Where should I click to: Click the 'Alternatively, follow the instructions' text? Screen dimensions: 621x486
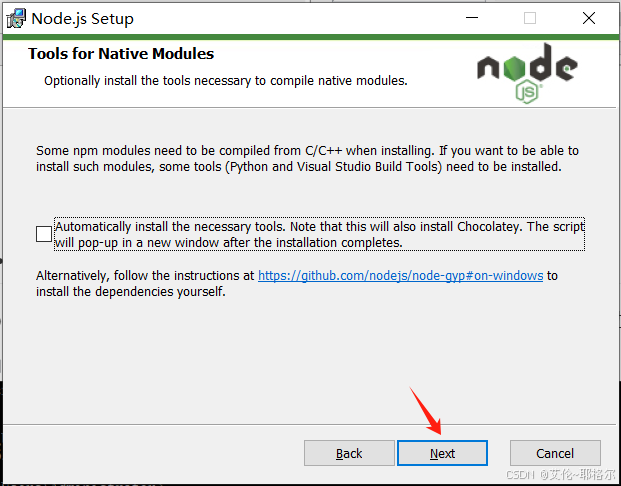click(146, 275)
